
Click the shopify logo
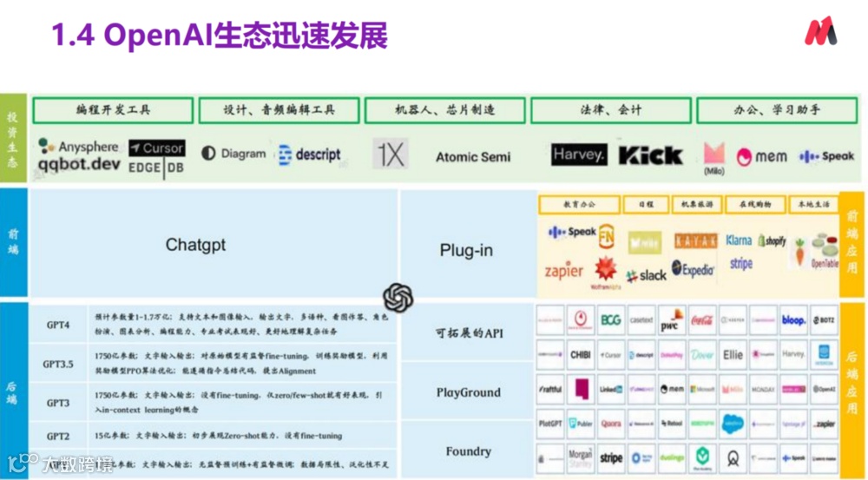tap(772, 240)
